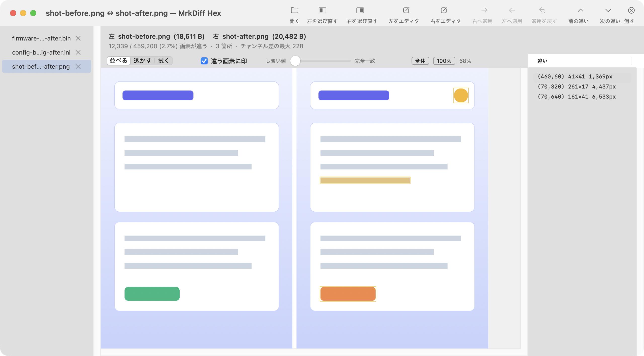The width and height of the screenshot is (644, 356).
Task: Uncheck 違う画素に印 checkbox
Action: pos(204,61)
